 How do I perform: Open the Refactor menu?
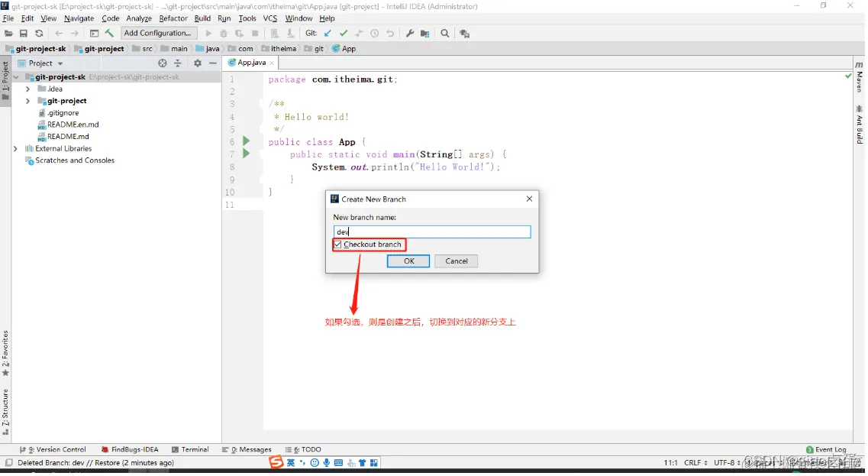[173, 18]
